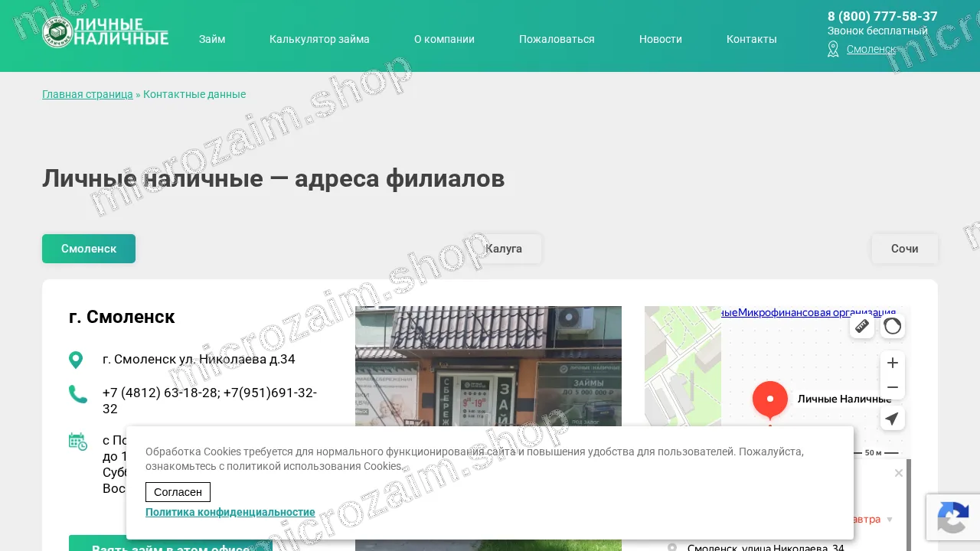Image resolution: width=980 pixels, height=551 pixels.
Task: Activate the map ruler measurement tool
Action: click(862, 326)
